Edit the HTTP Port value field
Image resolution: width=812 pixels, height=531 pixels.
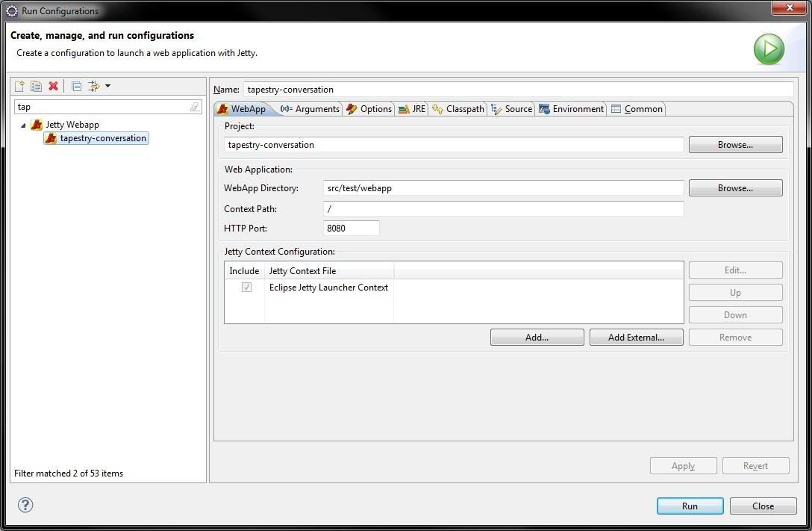(351, 228)
